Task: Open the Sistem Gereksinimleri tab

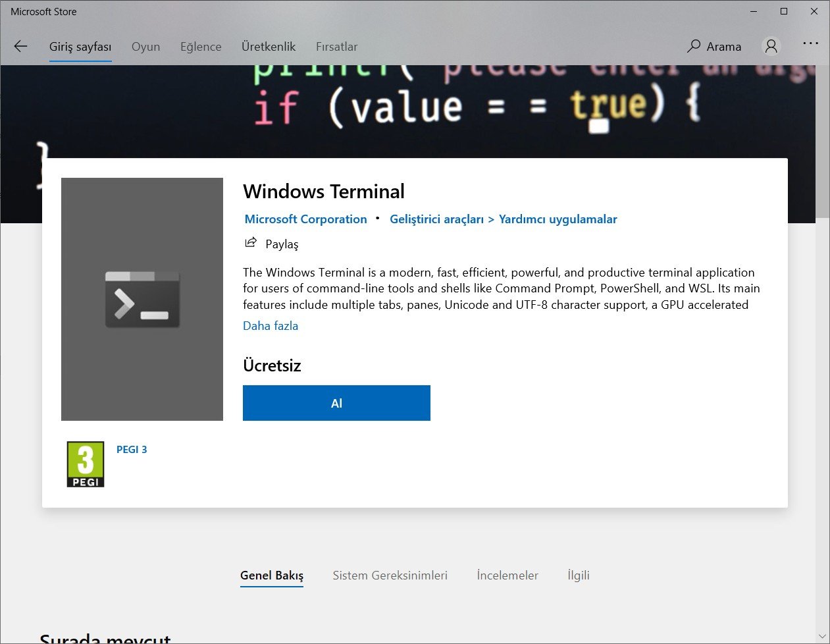Action: click(390, 575)
